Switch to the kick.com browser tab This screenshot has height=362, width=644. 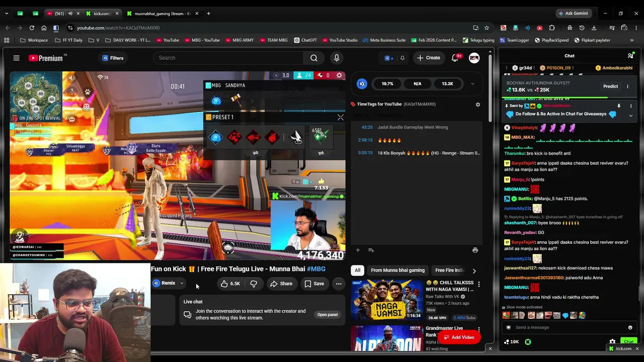coord(102,14)
